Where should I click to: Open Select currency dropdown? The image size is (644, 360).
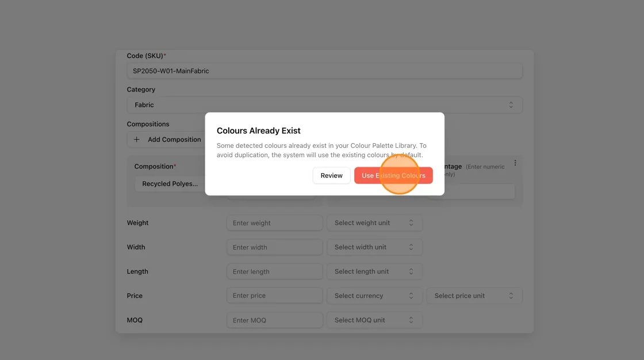374,296
